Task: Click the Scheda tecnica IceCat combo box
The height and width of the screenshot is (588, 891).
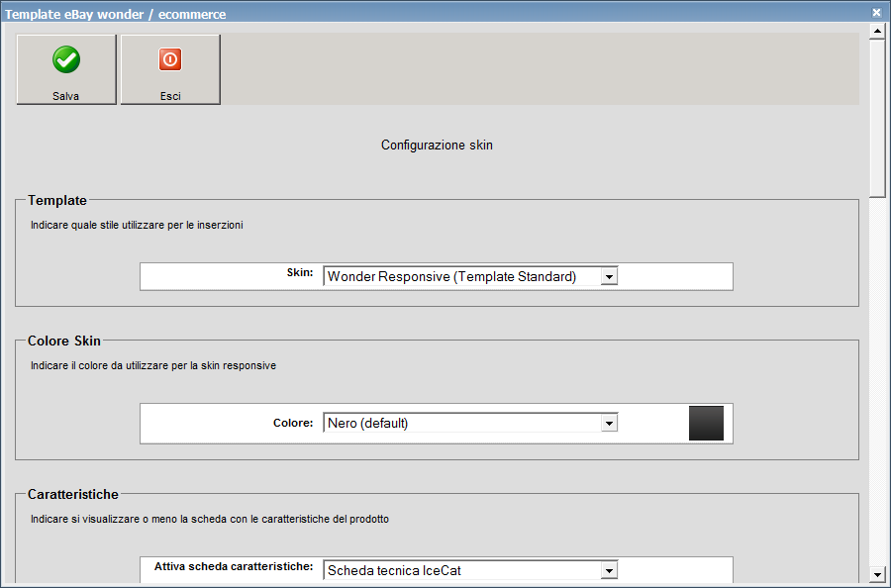Action: (470, 570)
